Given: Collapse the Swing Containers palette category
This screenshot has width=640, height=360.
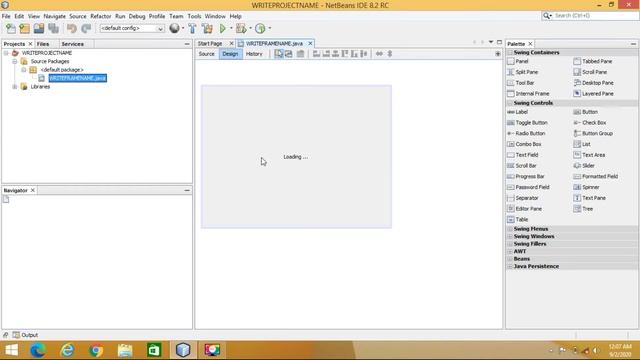Looking at the screenshot, I should point(510,53).
